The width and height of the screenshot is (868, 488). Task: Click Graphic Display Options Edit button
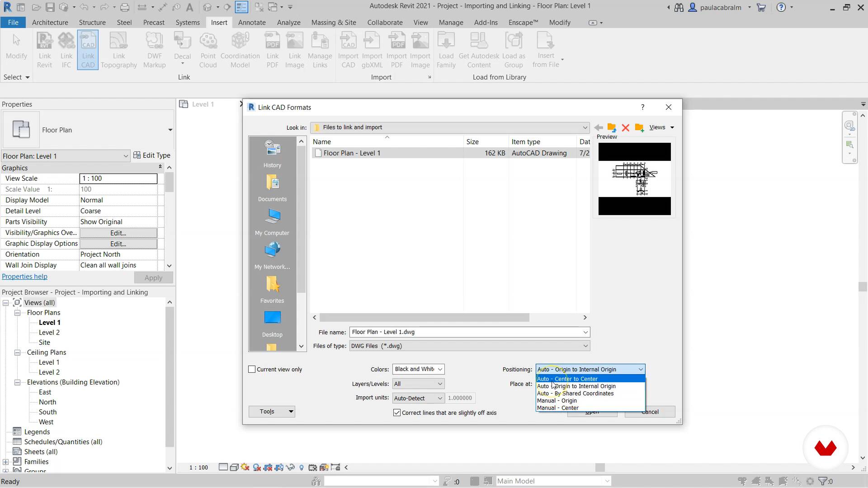point(118,244)
